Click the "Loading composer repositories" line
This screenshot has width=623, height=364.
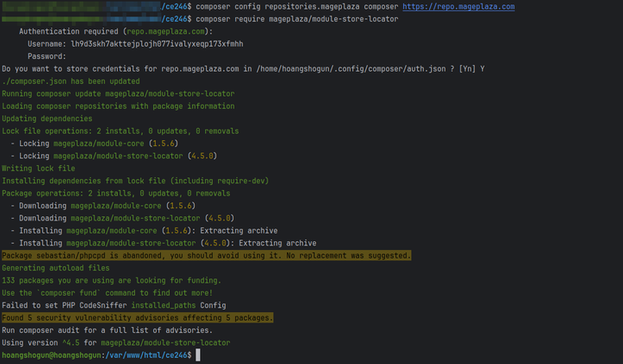[118, 106]
